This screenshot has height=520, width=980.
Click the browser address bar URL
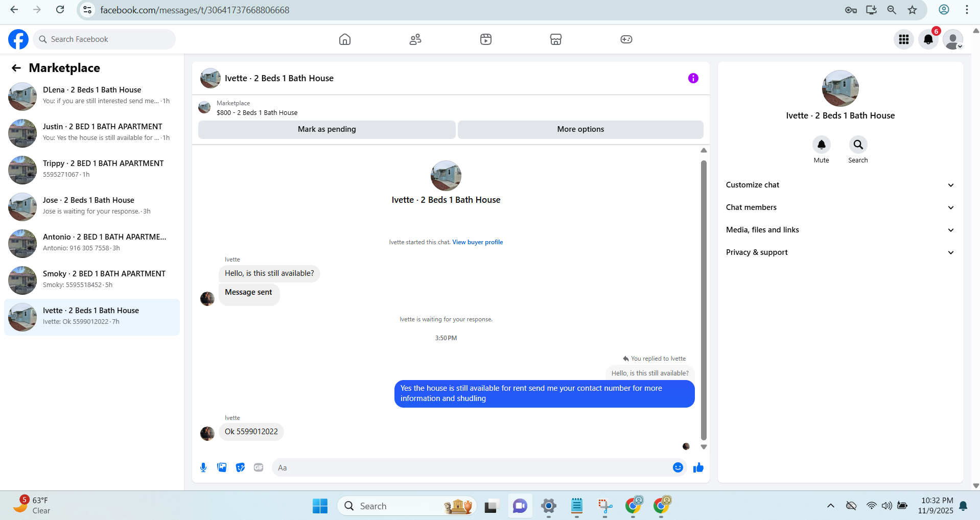[195, 10]
